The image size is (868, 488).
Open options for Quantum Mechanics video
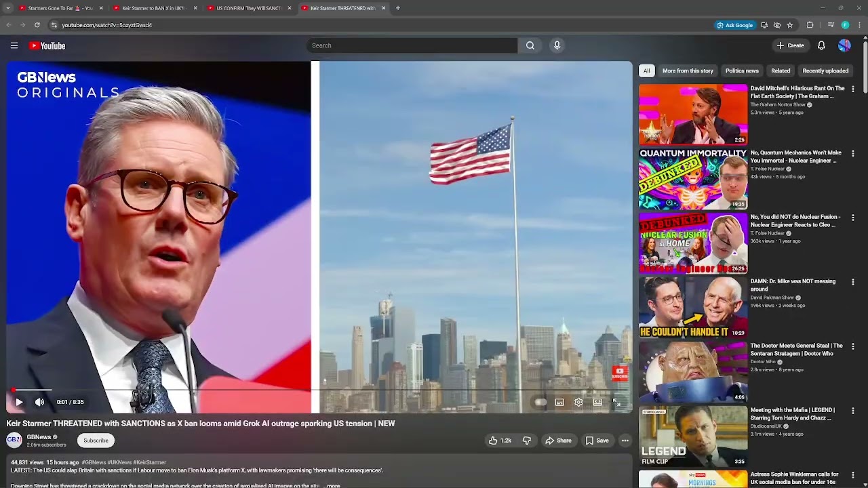coord(853,153)
